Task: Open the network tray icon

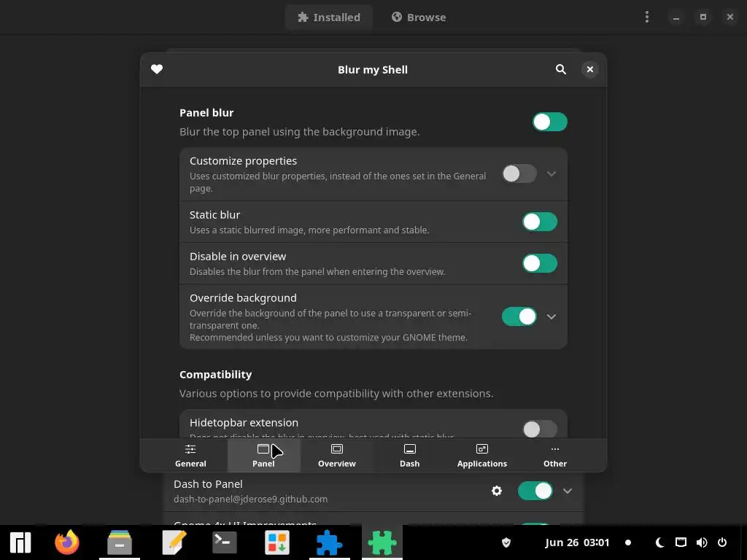Action: tap(681, 542)
